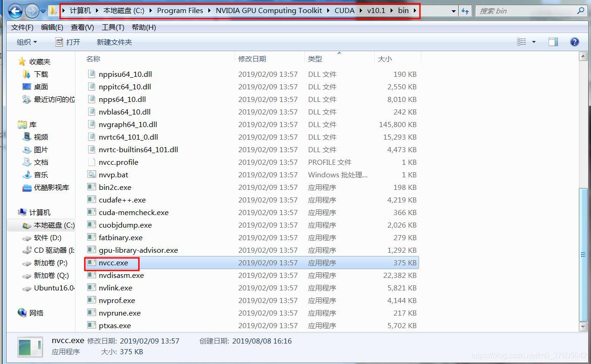
Task: Select the file name nvgraph64_10.dll
Action: (128, 124)
